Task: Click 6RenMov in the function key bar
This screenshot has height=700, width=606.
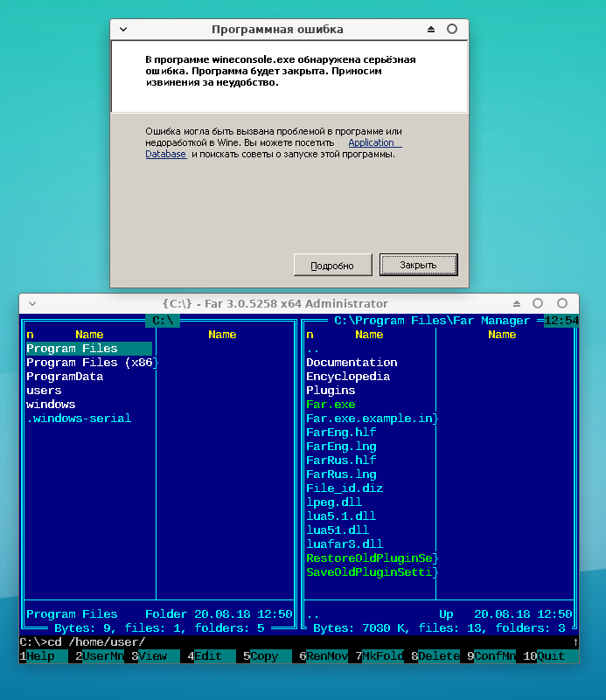Action: pos(324,656)
